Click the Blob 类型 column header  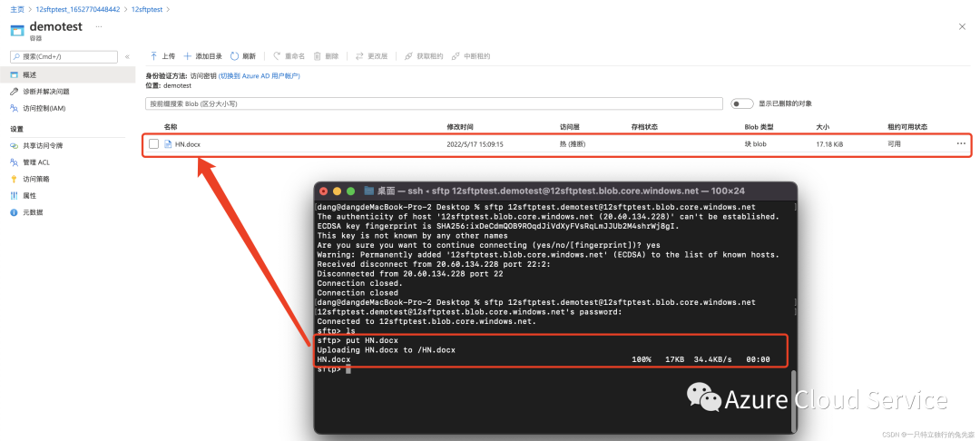point(759,127)
